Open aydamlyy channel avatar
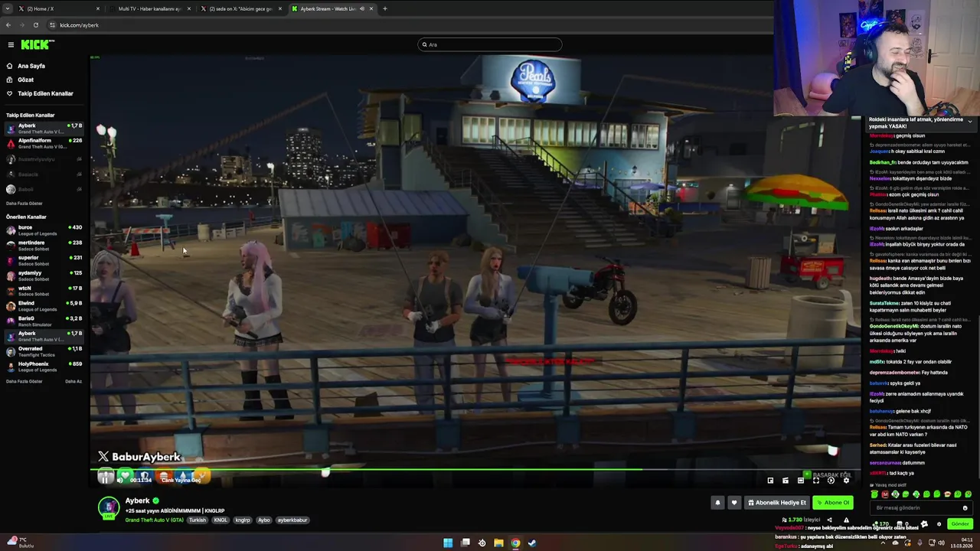980x551 pixels. (11, 275)
